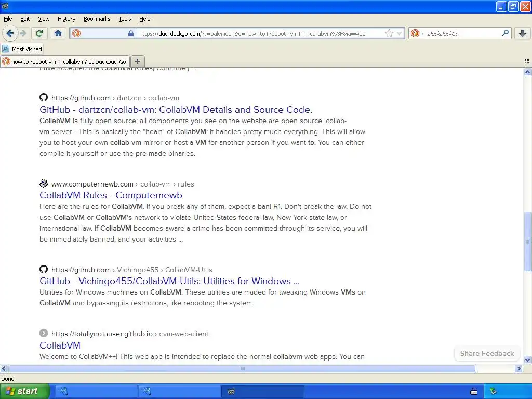Screen dimensions: 532x399
Task: Click the Computernewb favicon icon
Action: tap(44, 183)
